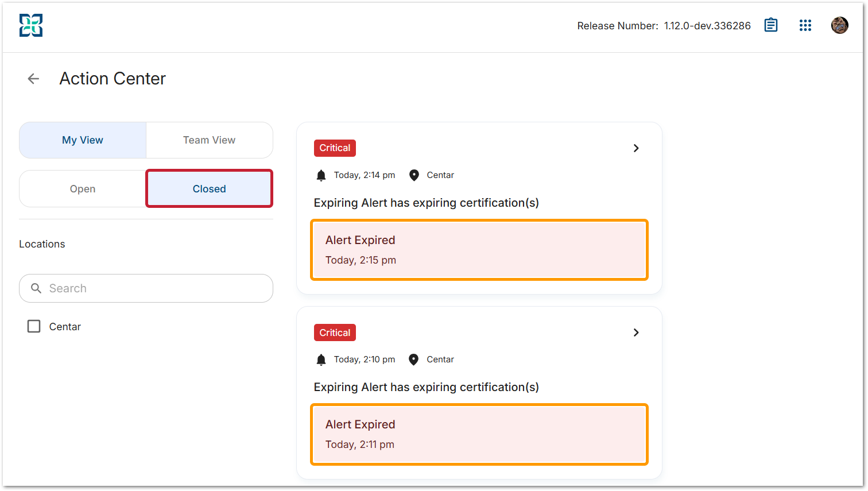Expand the 2:10 pm critical alert chevron

[x=636, y=333]
